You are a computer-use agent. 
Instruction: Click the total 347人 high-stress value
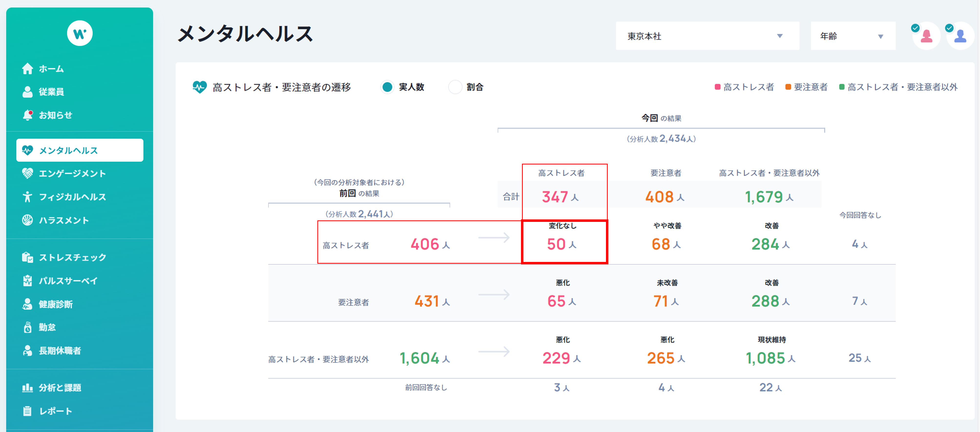tap(560, 197)
